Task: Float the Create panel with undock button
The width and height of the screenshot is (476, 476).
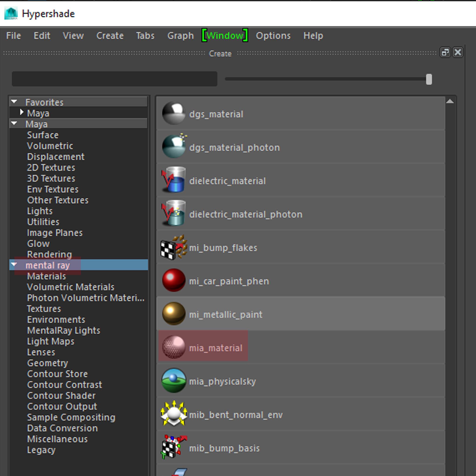Action: tap(445, 53)
